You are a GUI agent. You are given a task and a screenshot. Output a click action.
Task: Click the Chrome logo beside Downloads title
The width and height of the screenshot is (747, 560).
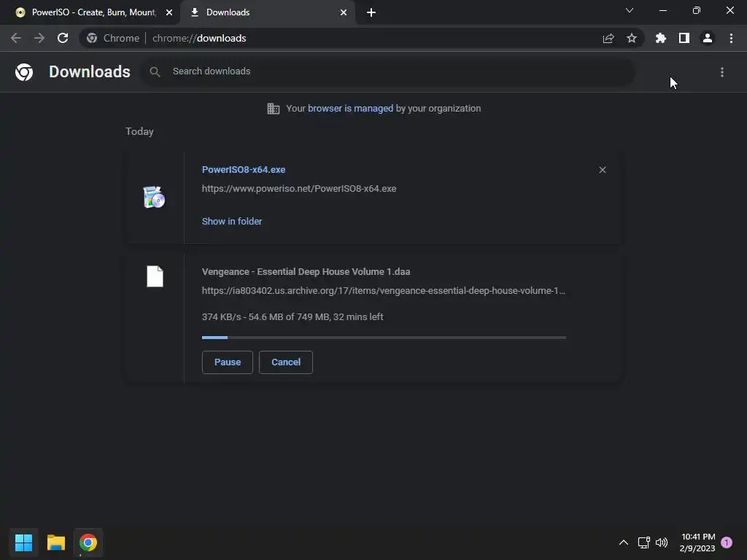[x=24, y=72]
